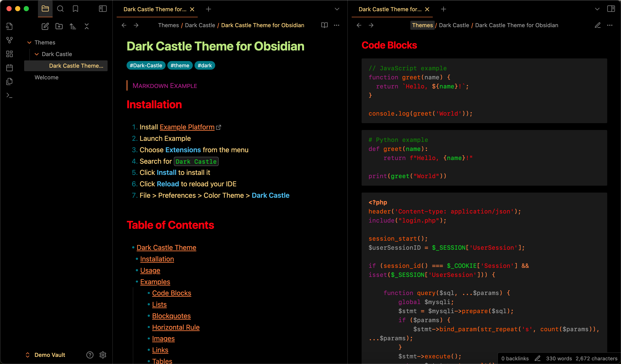Open the graph view icon

[9, 40]
